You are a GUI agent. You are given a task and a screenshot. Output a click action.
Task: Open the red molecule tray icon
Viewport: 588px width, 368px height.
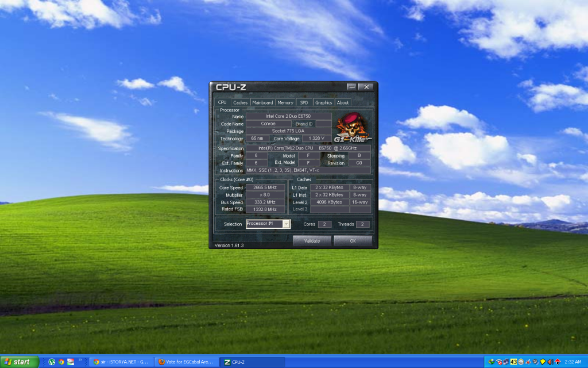528,362
